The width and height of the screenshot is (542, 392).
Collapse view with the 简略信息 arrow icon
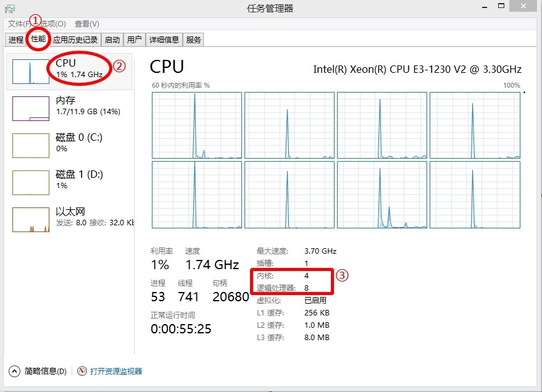(x=15, y=371)
